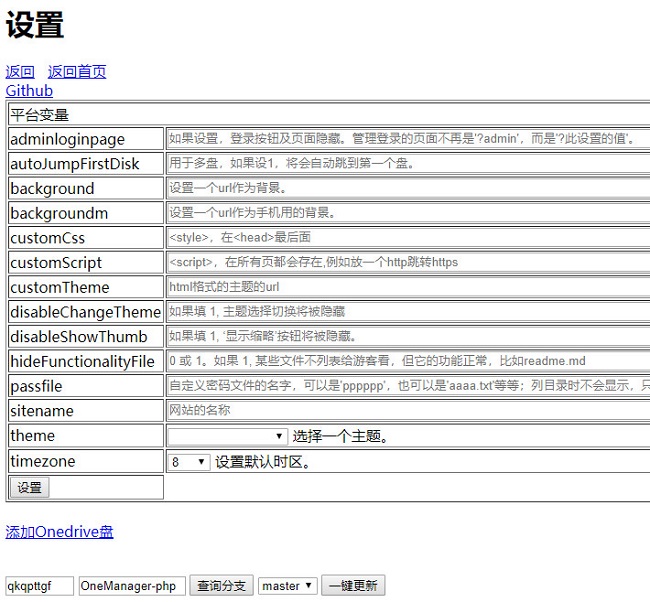This screenshot has height=602, width=650.
Task: Click the background label cell
Action: pyautogui.click(x=86, y=188)
